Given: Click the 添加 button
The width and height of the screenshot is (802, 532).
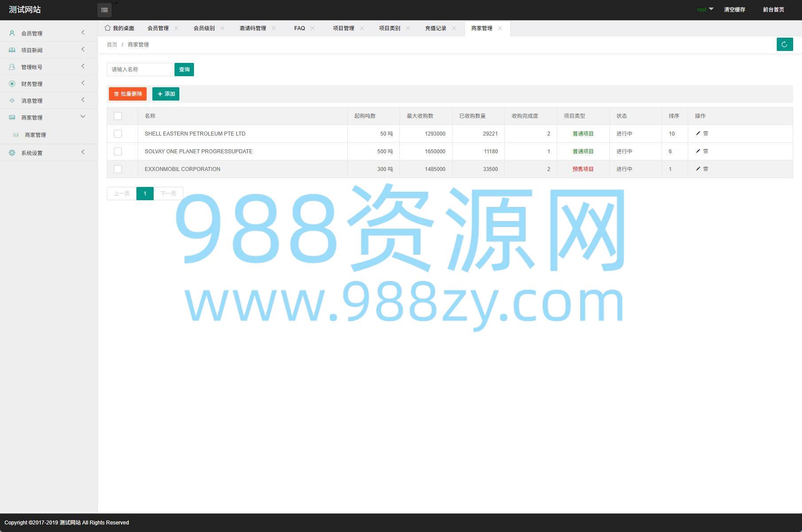Looking at the screenshot, I should tap(166, 94).
